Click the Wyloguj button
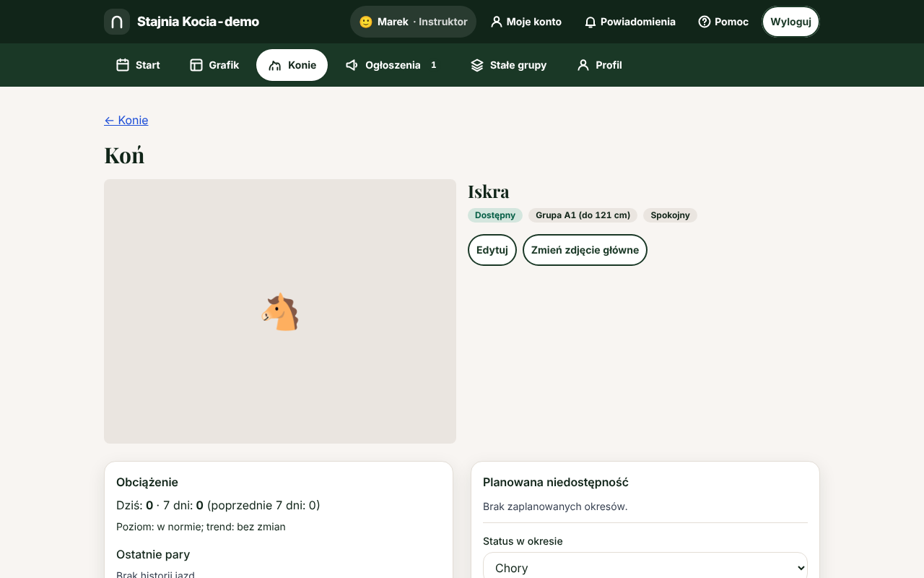 (x=790, y=22)
